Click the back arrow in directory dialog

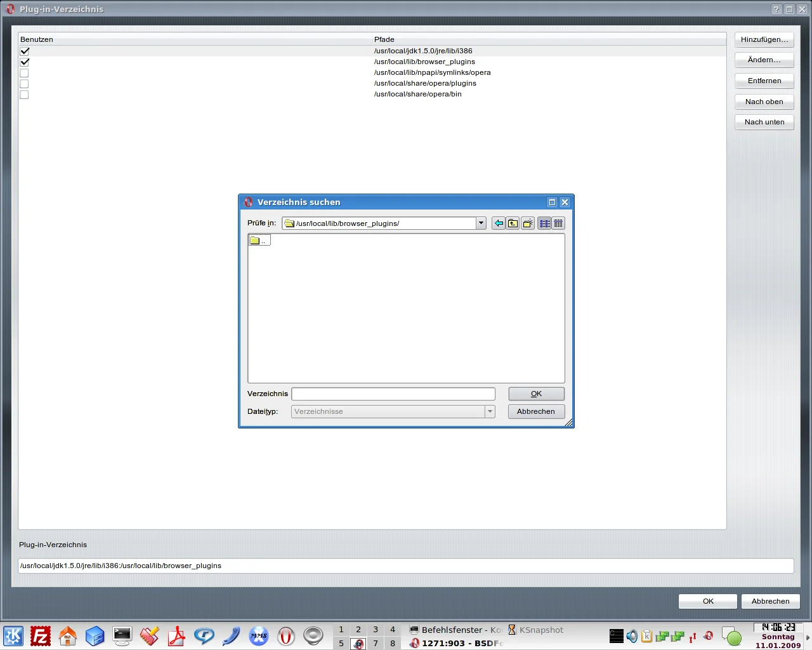coord(499,223)
